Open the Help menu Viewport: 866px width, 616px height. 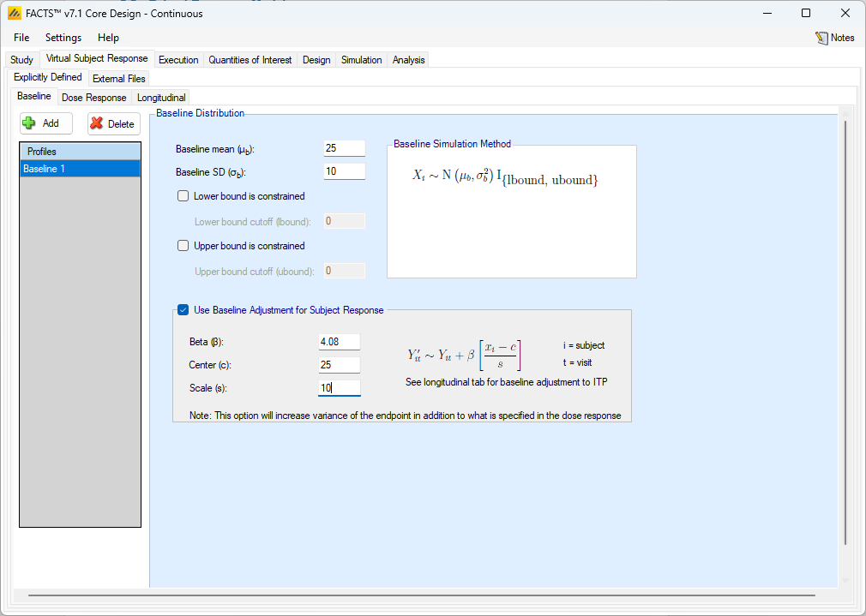tap(108, 38)
